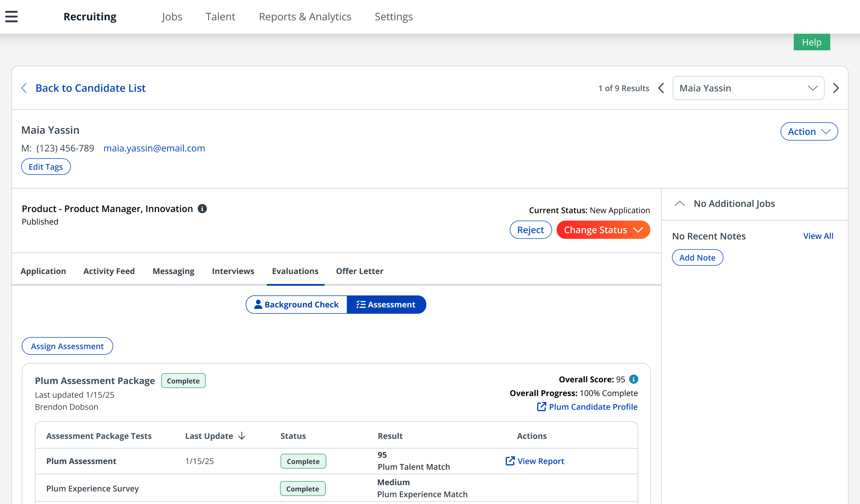Viewport: 860px width, 504px height.
Task: Click the Complete status in Plum Experience Survey row
Action: coord(303,488)
